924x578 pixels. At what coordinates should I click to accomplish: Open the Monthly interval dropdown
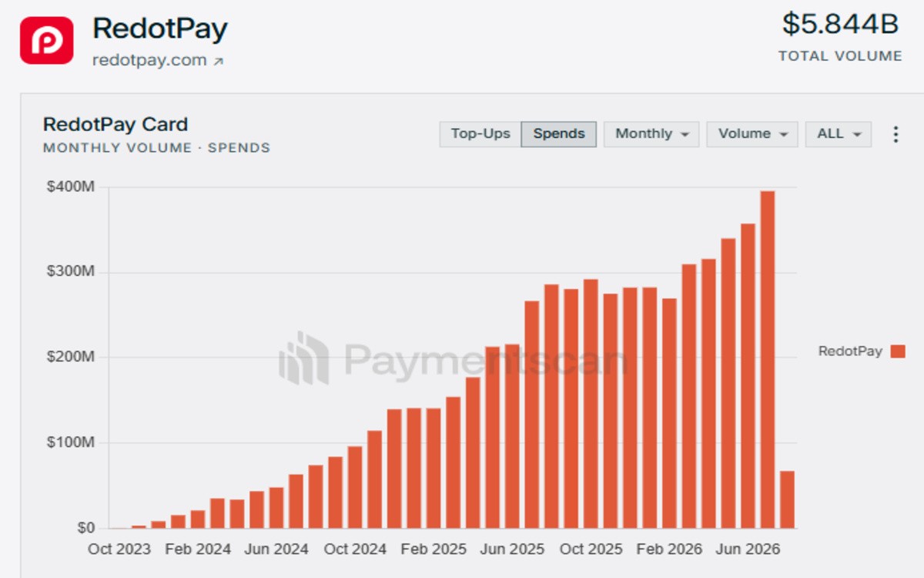(651, 134)
